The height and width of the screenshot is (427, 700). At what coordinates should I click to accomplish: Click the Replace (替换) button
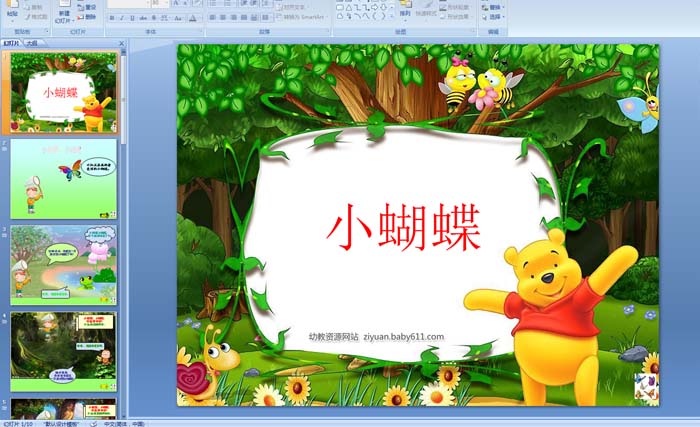[492, 8]
